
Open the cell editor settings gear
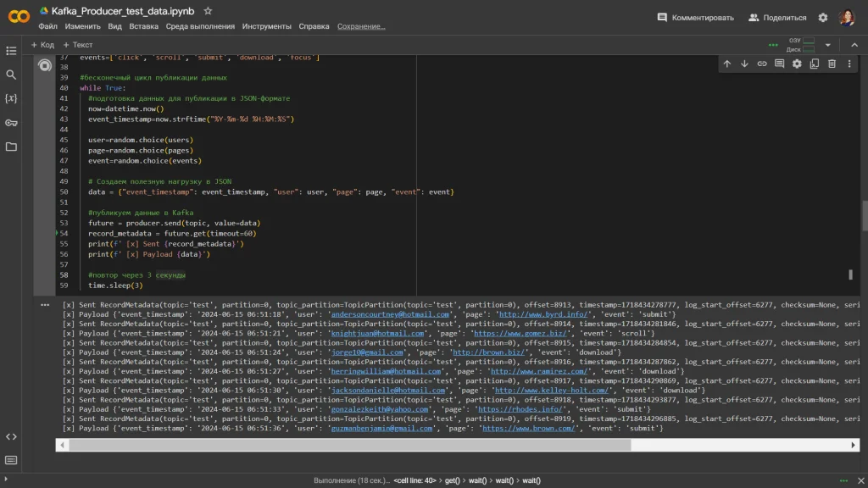tap(797, 64)
